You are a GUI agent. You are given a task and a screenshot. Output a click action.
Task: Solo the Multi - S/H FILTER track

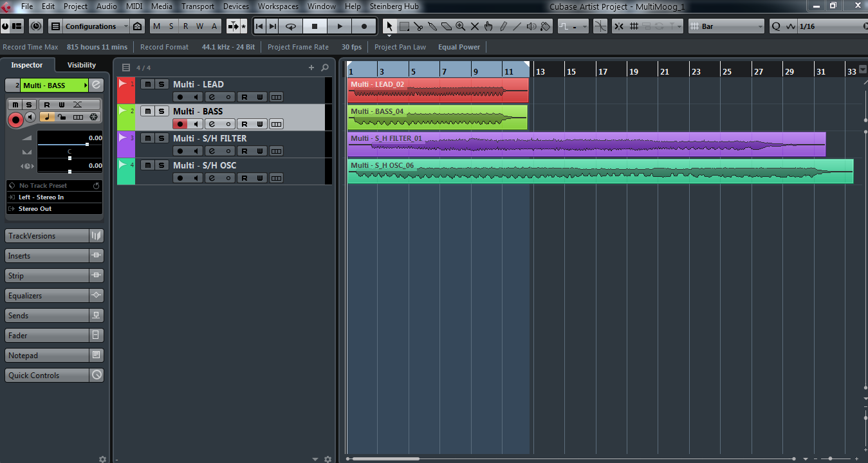[x=162, y=138]
